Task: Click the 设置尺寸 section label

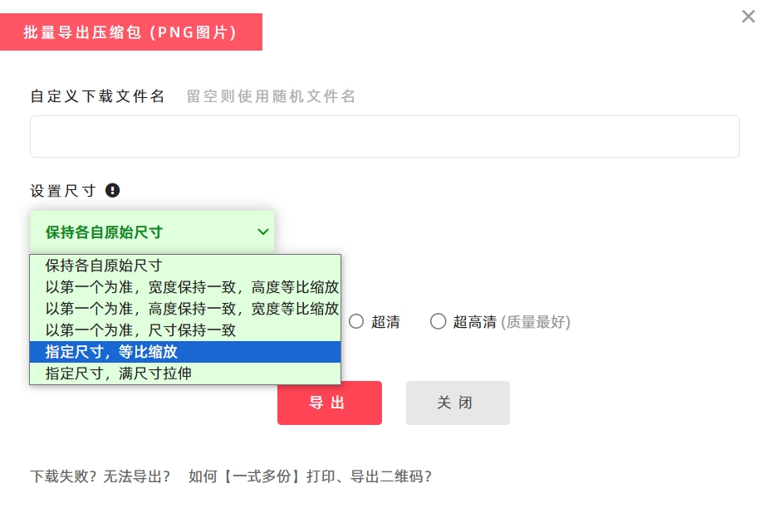Action: click(x=63, y=191)
